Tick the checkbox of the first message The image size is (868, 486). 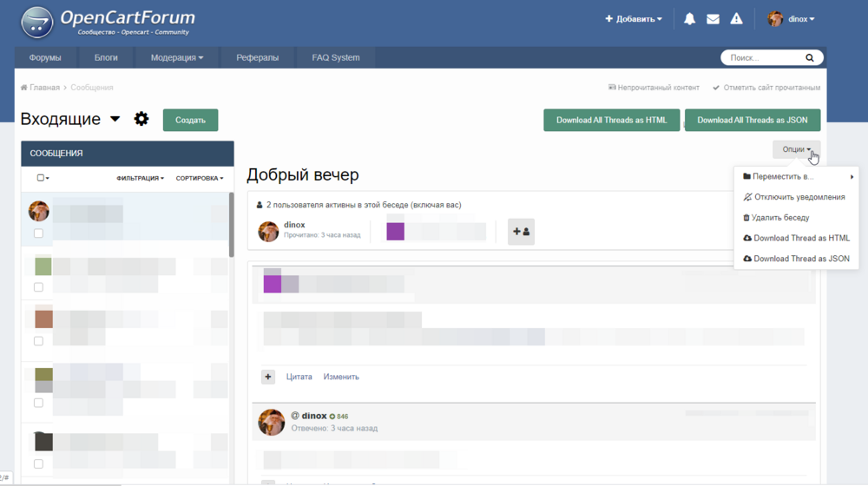(x=38, y=233)
